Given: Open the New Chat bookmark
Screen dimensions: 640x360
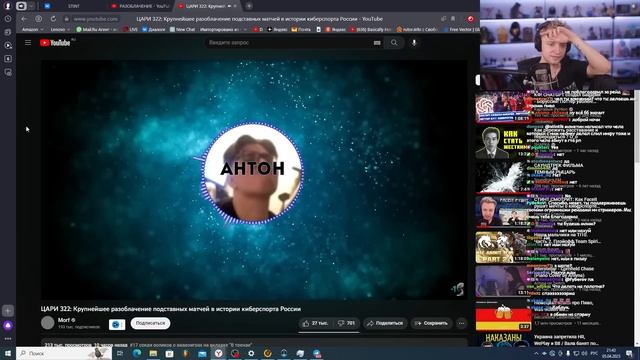Looking at the screenshot, I should [x=182, y=29].
